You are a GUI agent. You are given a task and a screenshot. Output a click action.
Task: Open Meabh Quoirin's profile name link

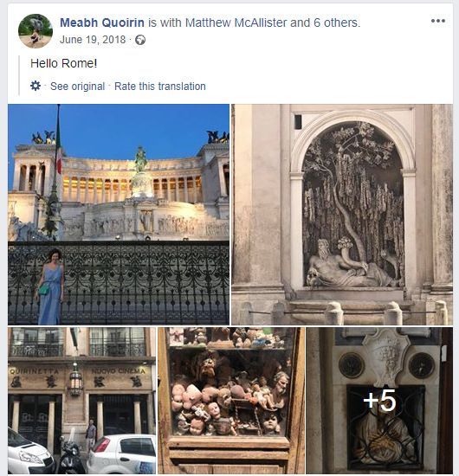coord(102,23)
